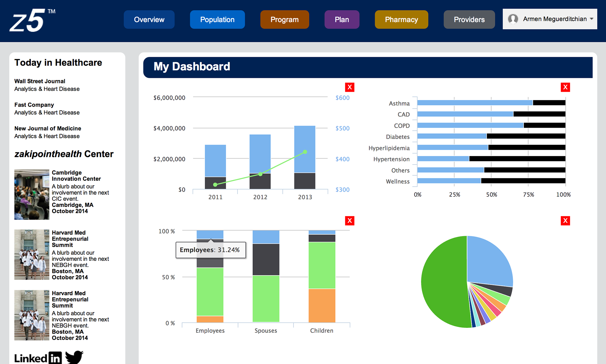606x364 pixels.
Task: Switch to the Overview tab
Action: tap(149, 20)
